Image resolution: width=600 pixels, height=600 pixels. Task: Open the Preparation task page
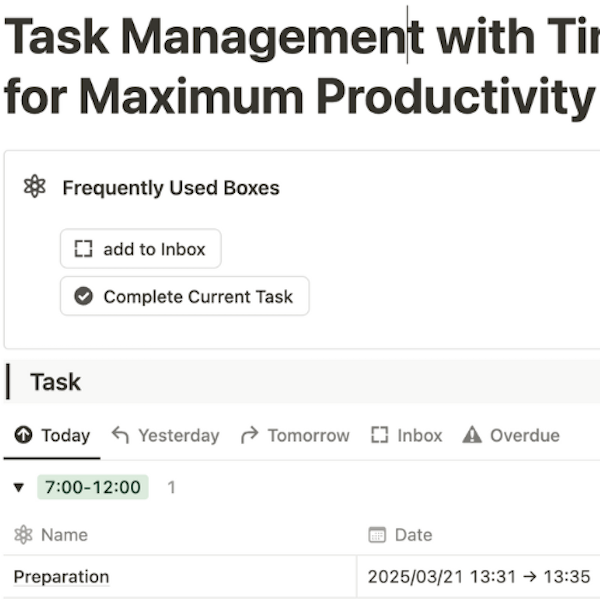pyautogui.click(x=61, y=576)
